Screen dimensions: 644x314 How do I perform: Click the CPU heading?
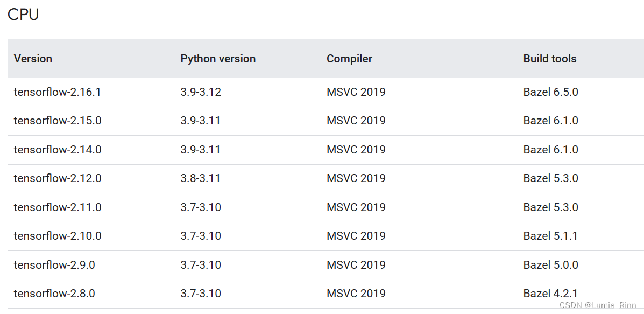tap(22, 14)
